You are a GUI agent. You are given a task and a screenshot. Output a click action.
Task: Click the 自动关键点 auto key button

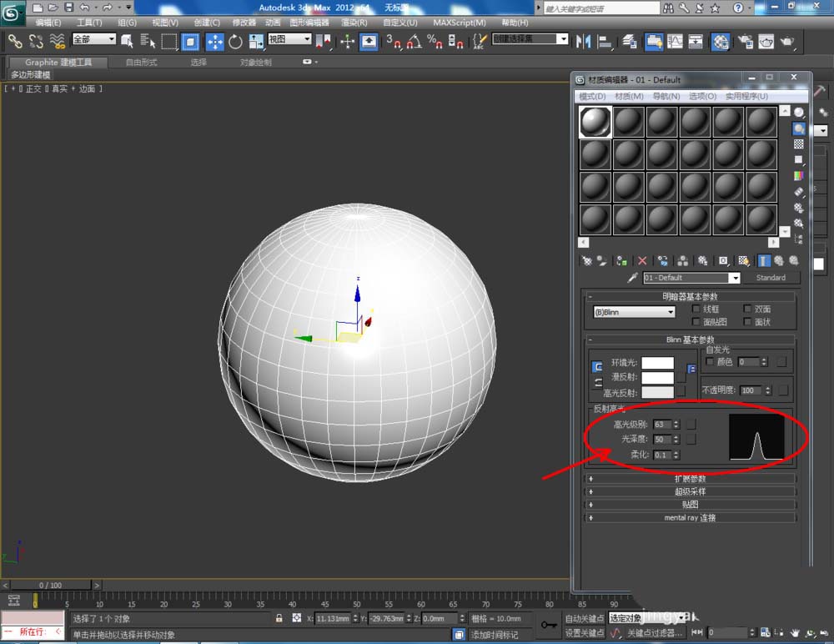[x=585, y=618]
